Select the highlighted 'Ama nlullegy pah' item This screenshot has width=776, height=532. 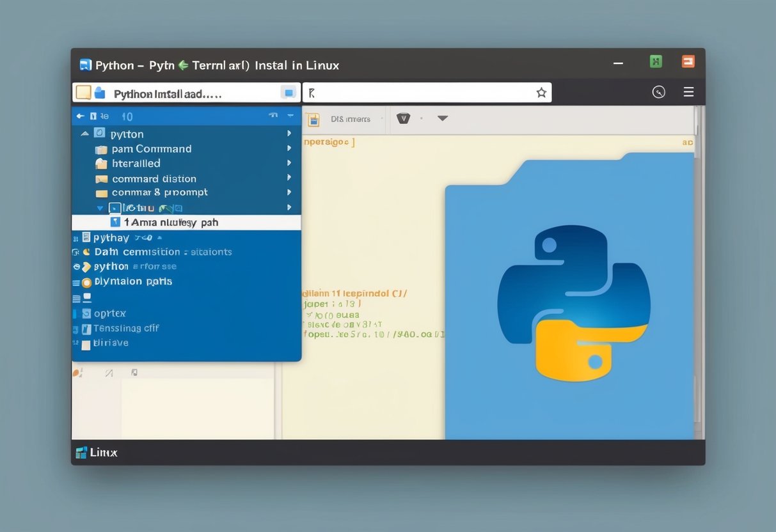pos(171,223)
